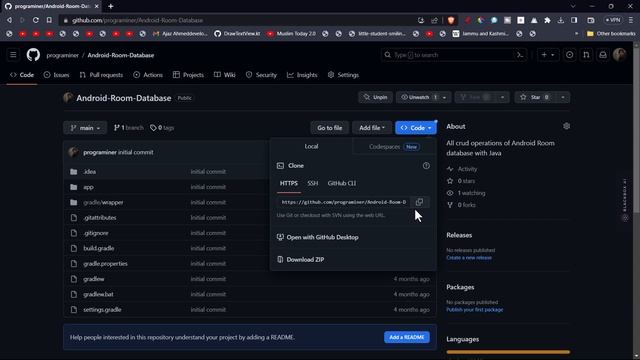Click the HTTPS clone URL text field
The width and height of the screenshot is (640, 360).
344,202
